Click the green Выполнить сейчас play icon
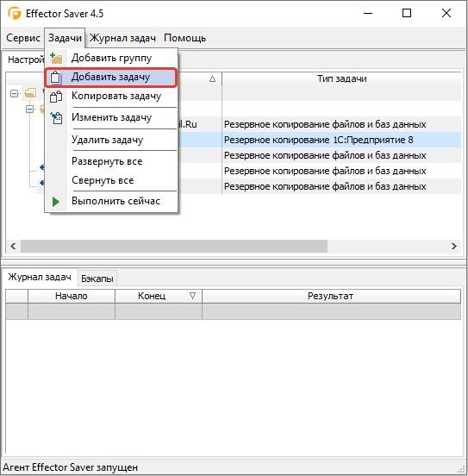The width and height of the screenshot is (468, 476). tap(55, 202)
